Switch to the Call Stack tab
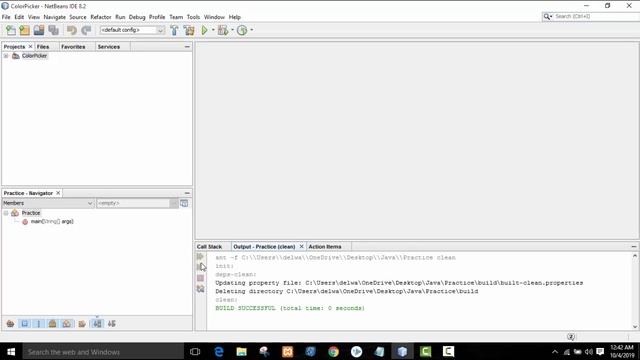Screen dimensions: 640x360 pyautogui.click(x=209, y=247)
